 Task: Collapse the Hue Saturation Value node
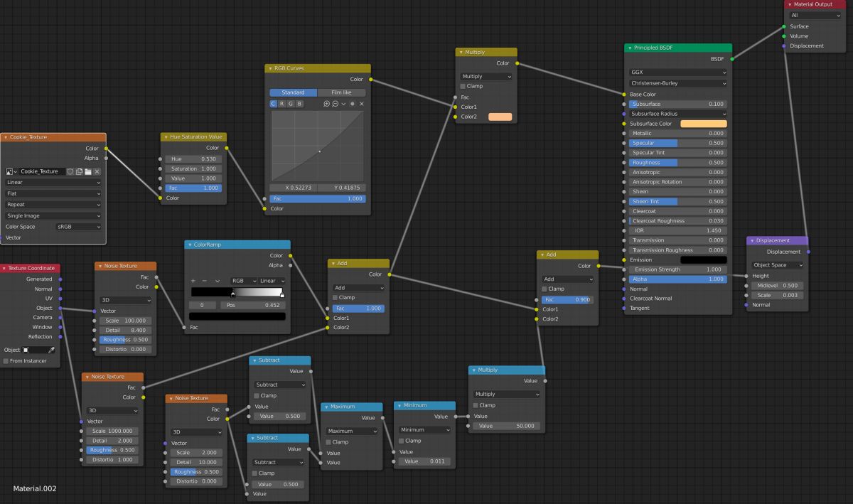coord(166,136)
